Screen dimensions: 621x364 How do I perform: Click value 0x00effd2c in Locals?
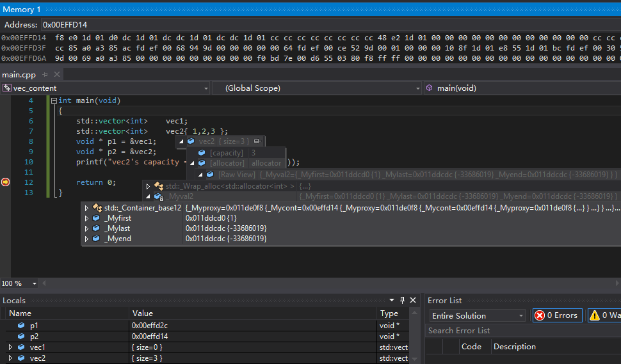point(150,326)
